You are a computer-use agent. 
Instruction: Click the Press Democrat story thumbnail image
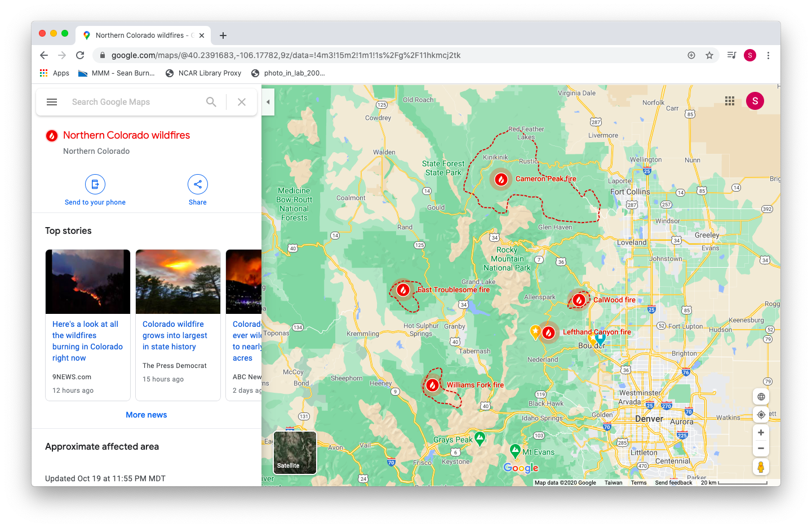(x=178, y=282)
